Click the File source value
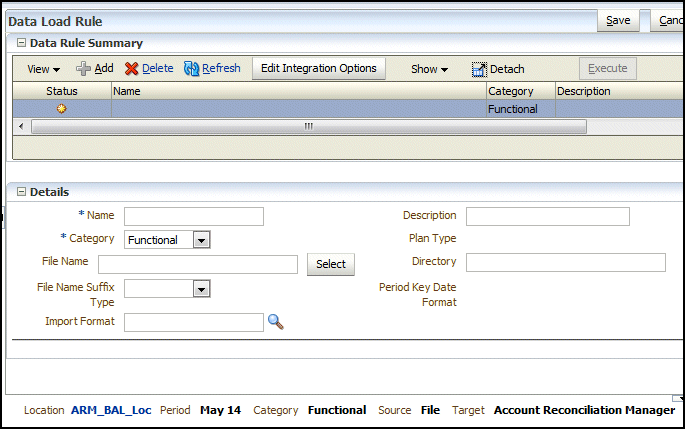 tap(430, 410)
